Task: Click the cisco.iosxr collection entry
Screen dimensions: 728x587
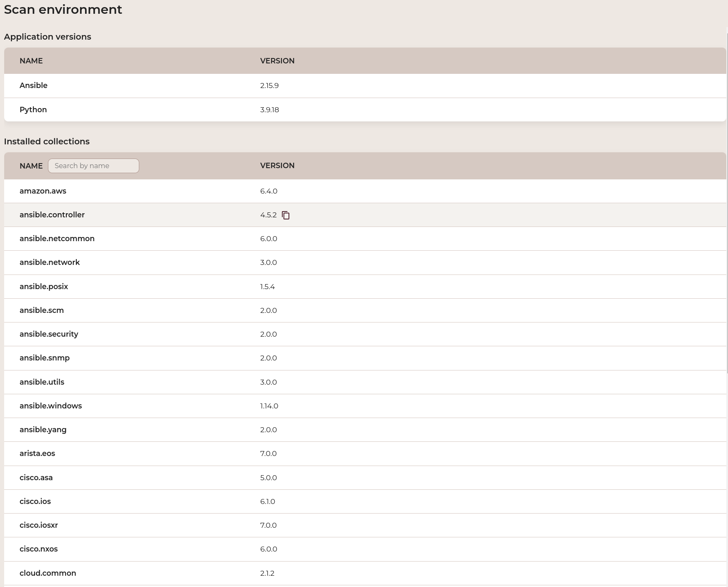Action: 39,525
